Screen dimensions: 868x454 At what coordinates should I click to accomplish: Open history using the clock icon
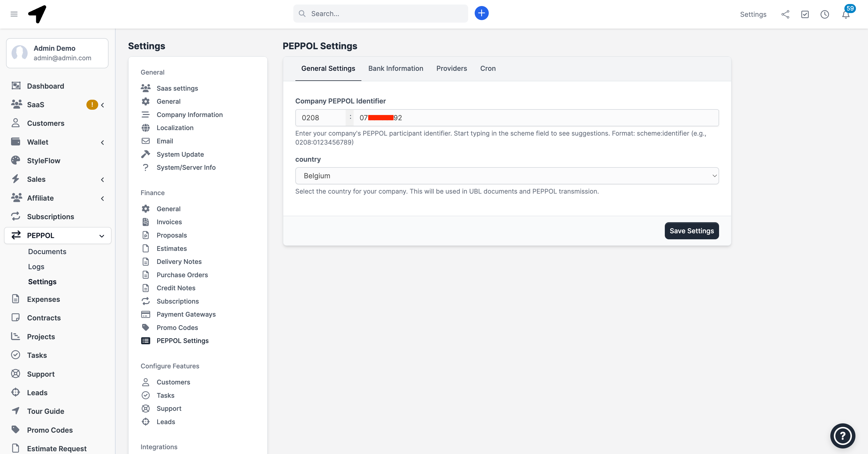[825, 15]
